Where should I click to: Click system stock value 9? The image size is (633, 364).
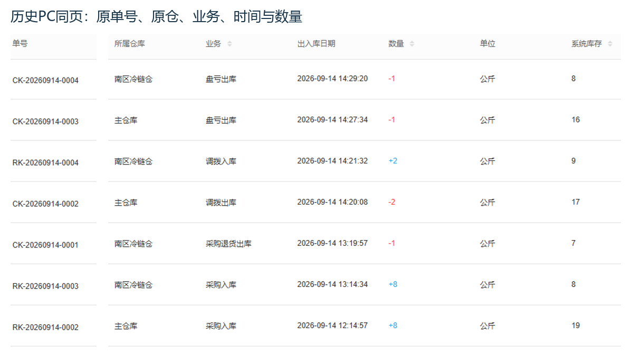[x=573, y=161]
